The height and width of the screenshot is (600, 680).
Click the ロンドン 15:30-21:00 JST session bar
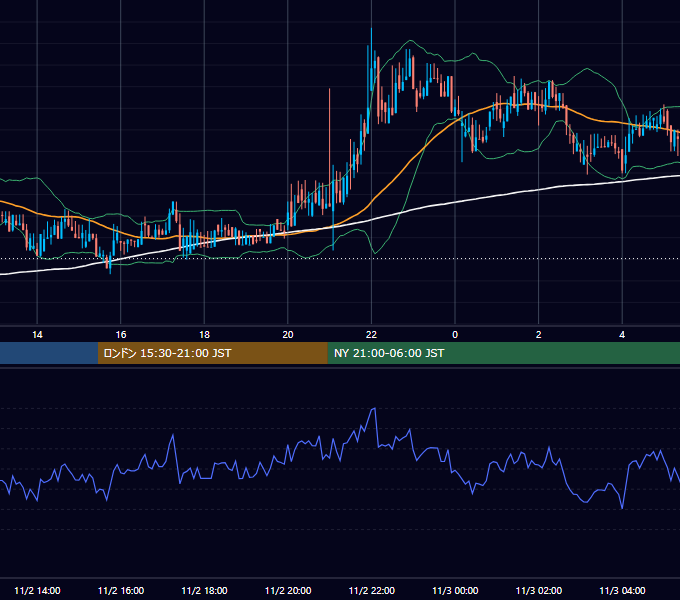(x=212, y=353)
